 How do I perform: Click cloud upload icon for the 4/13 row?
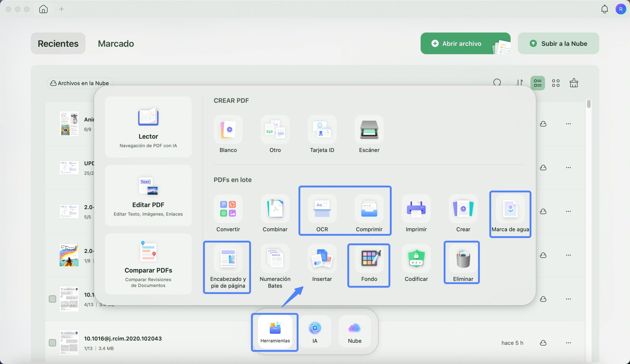(543, 299)
